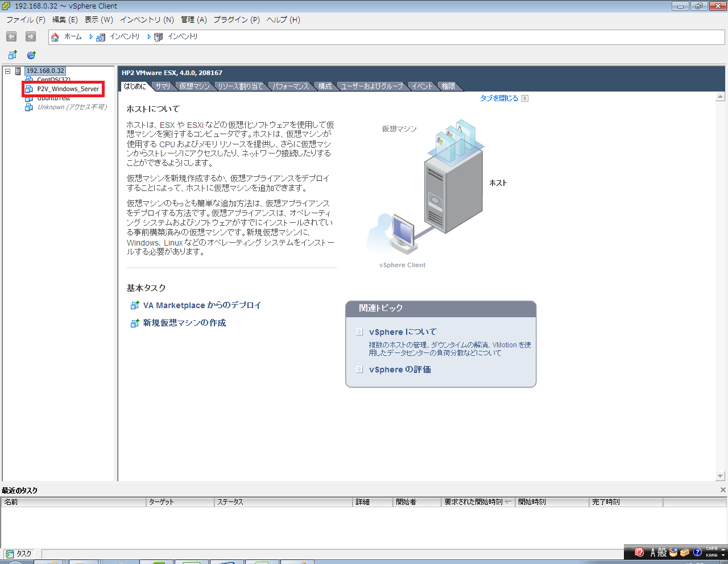The width and height of the screenshot is (728, 564).
Task: Switch to the 仮想マシン tab
Action: [195, 86]
